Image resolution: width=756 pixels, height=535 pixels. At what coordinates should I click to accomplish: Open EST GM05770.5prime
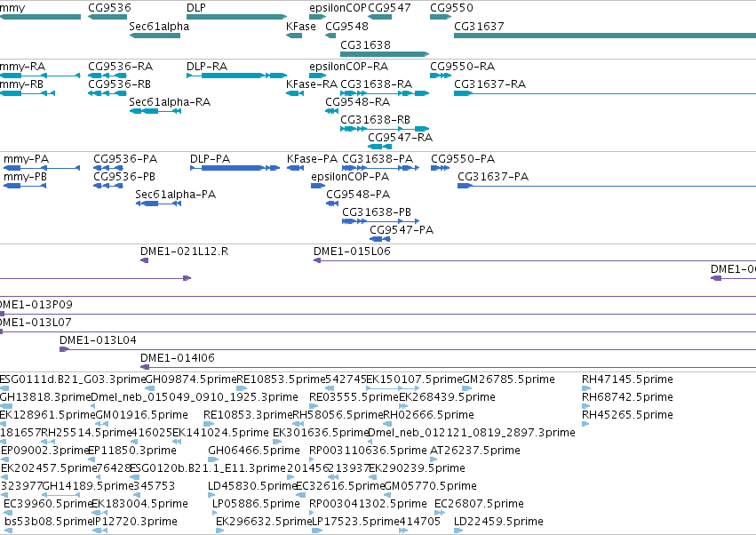387,495
